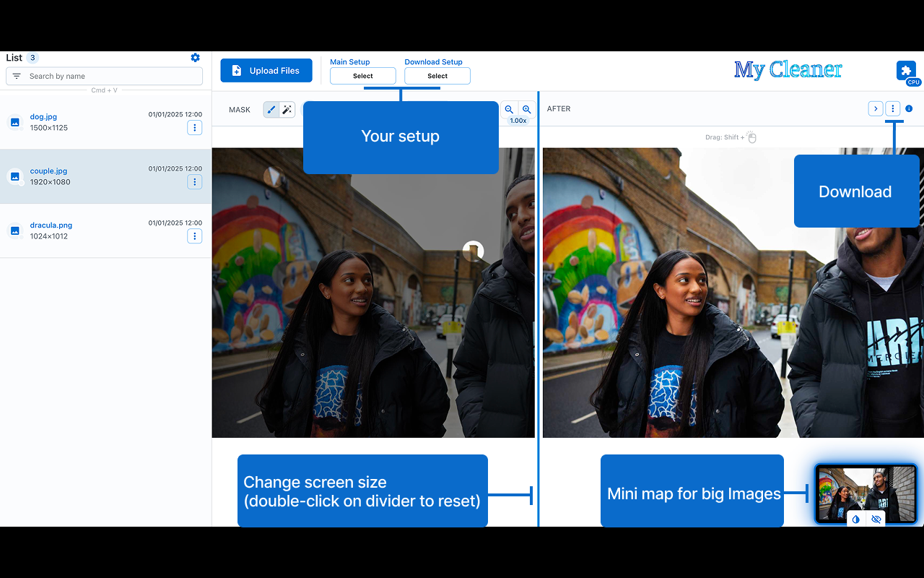Image resolution: width=924 pixels, height=578 pixels.
Task: Click the 1500×1125 dimensions text
Action: 49,128
